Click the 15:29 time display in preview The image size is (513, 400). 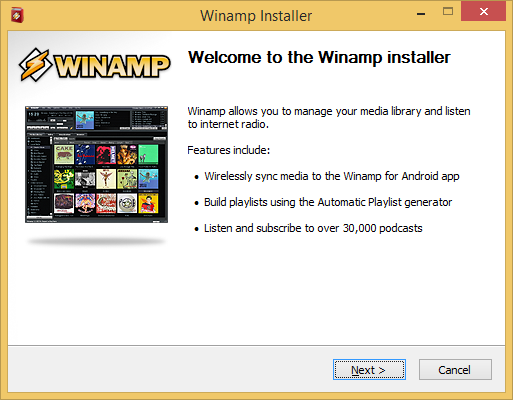click(x=34, y=114)
